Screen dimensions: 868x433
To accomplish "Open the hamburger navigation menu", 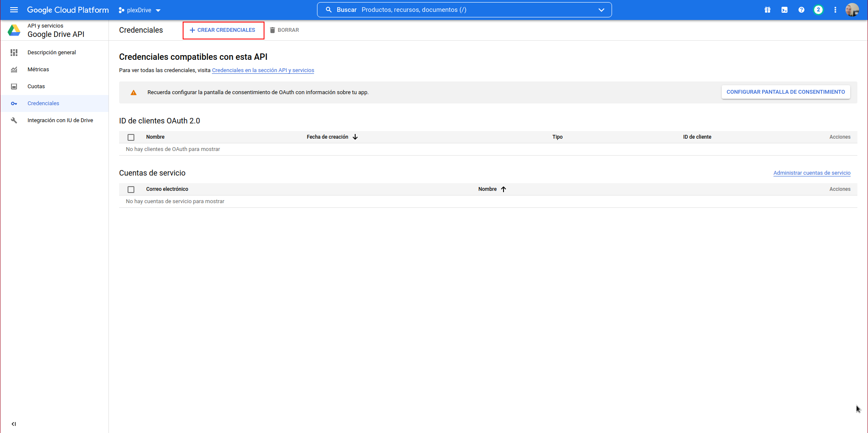I will 14,10.
